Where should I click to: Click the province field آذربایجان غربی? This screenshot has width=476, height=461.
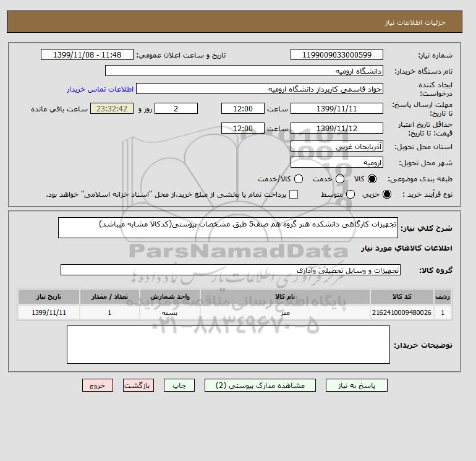(x=337, y=147)
